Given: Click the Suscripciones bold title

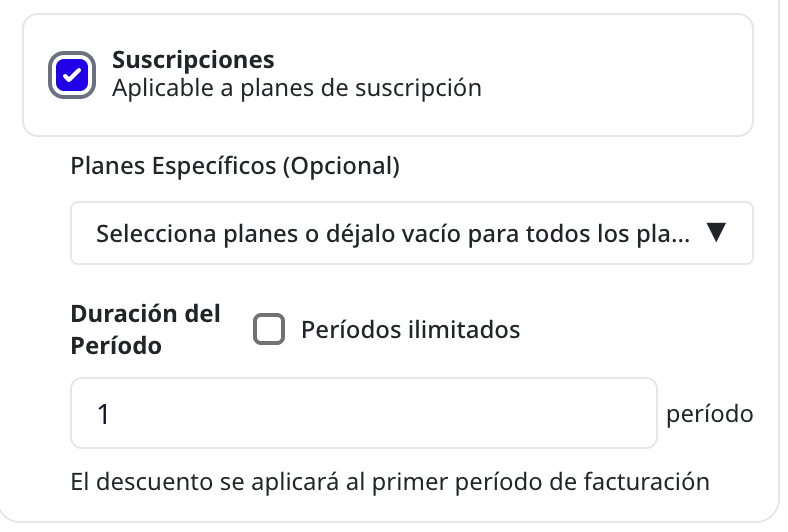Looking at the screenshot, I should [193, 60].
